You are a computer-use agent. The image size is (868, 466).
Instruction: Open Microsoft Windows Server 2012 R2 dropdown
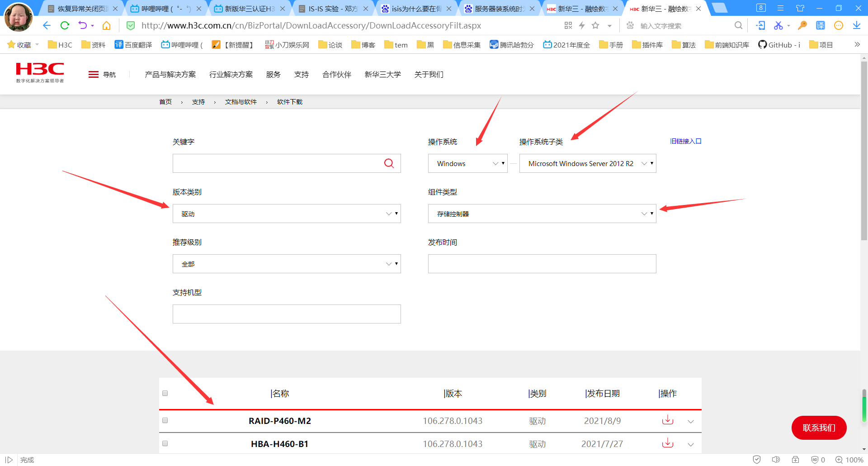coord(588,163)
